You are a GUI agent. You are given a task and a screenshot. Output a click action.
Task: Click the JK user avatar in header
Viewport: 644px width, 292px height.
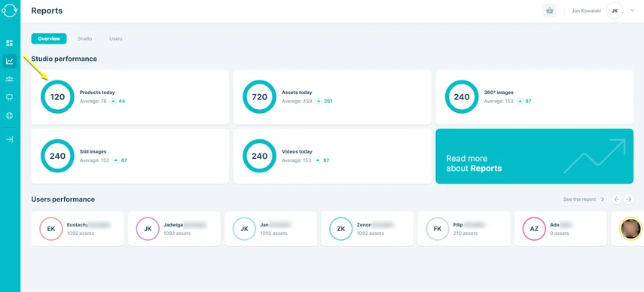pyautogui.click(x=615, y=11)
